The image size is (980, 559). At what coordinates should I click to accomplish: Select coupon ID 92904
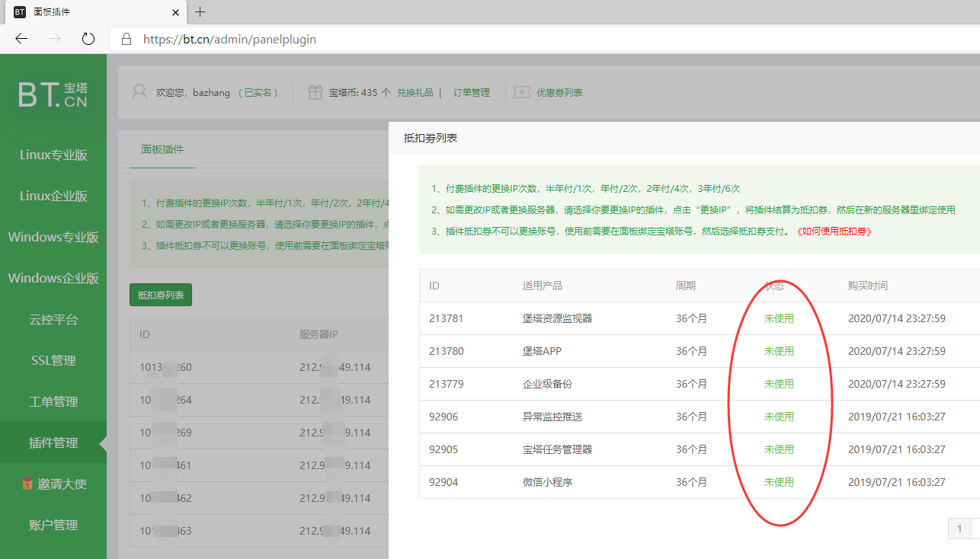[x=444, y=482]
